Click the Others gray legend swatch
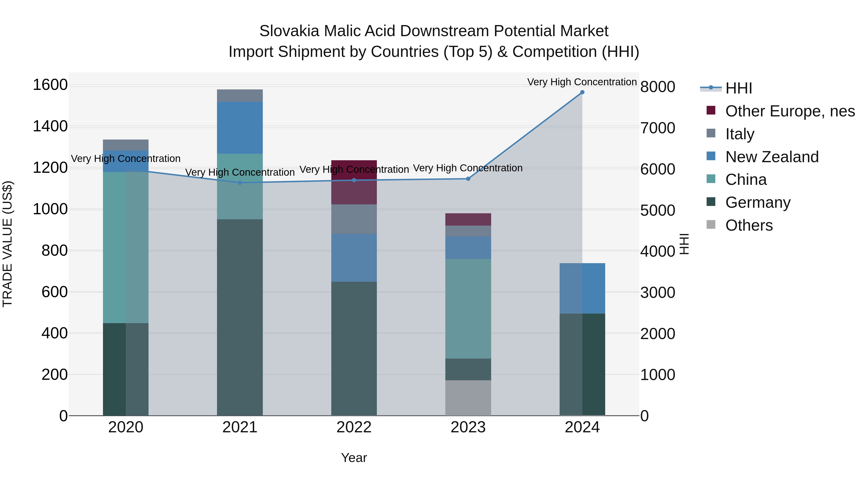Screen dimensions: 868x488 [711, 224]
